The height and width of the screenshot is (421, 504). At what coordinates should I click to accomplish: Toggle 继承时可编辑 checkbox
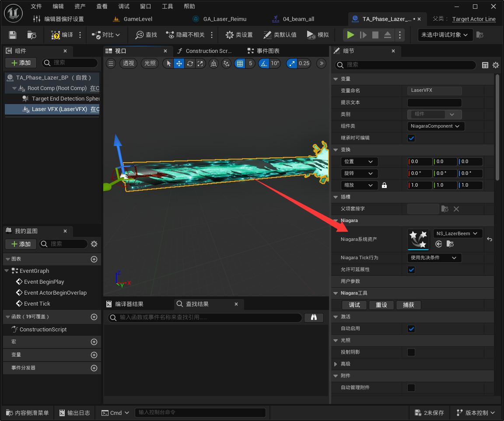pyautogui.click(x=411, y=138)
